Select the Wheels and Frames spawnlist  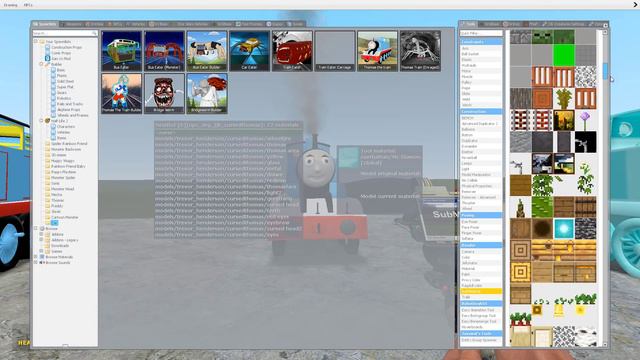click(72, 116)
